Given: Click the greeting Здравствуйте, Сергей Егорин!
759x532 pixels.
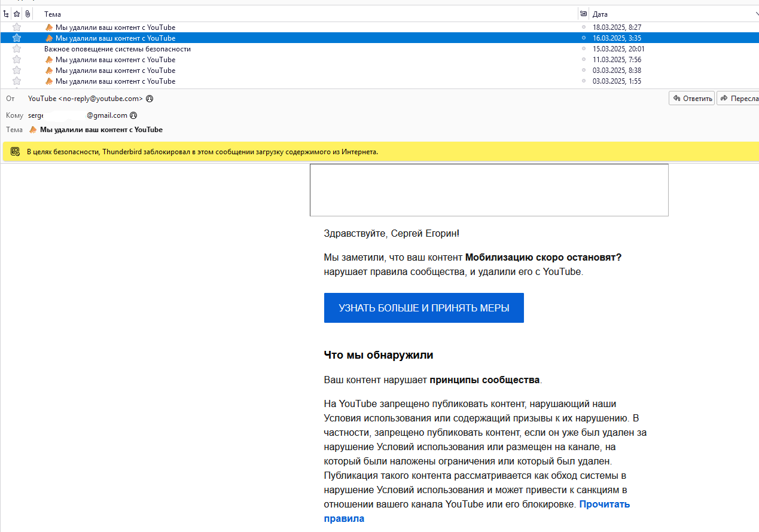Looking at the screenshot, I should pyautogui.click(x=392, y=233).
